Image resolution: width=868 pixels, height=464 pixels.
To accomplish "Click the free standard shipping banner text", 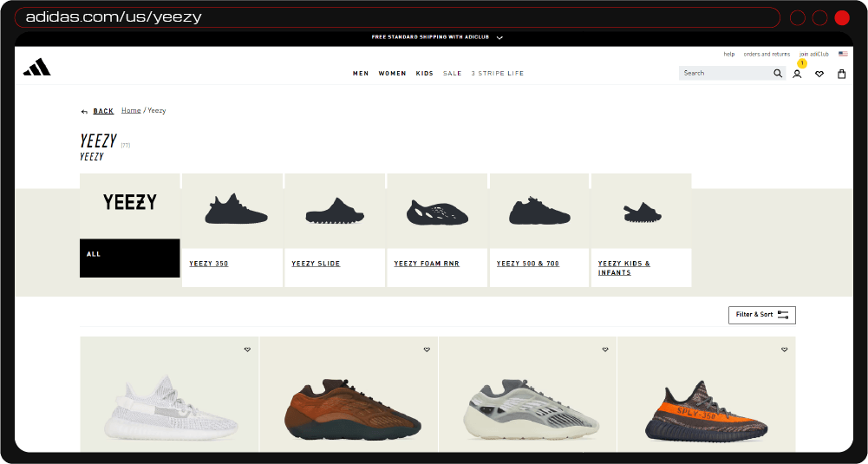I will coord(429,37).
